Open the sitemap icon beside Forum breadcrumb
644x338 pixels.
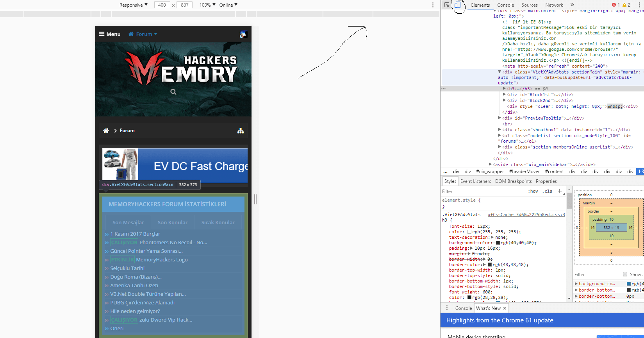pyautogui.click(x=241, y=131)
